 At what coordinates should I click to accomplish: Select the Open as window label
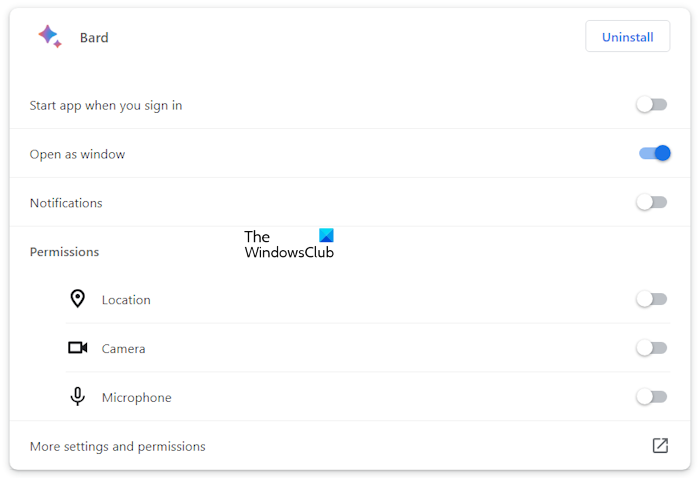tap(77, 154)
